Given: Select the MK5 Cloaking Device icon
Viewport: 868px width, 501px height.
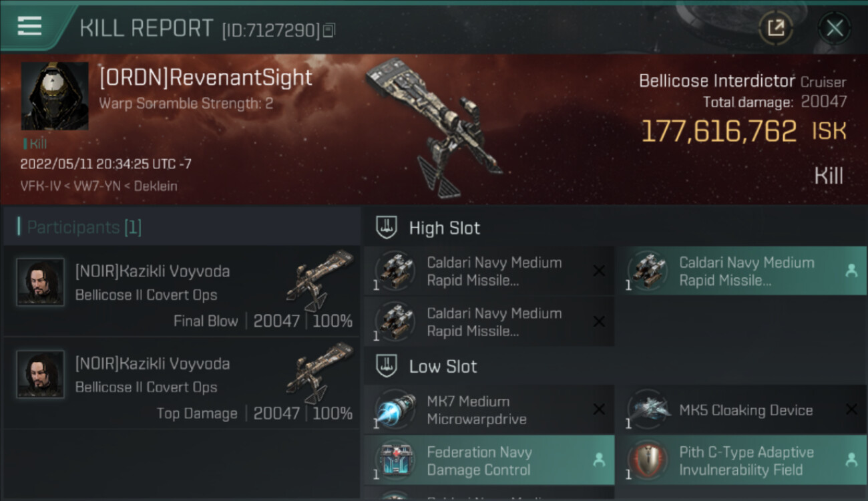Looking at the screenshot, I should 648,409.
